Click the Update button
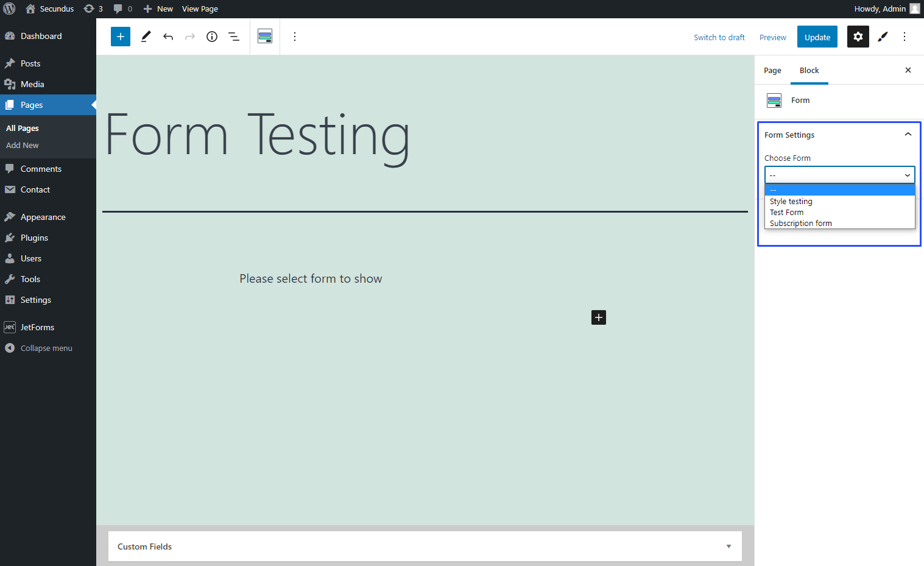The width and height of the screenshot is (924, 566). pos(817,37)
